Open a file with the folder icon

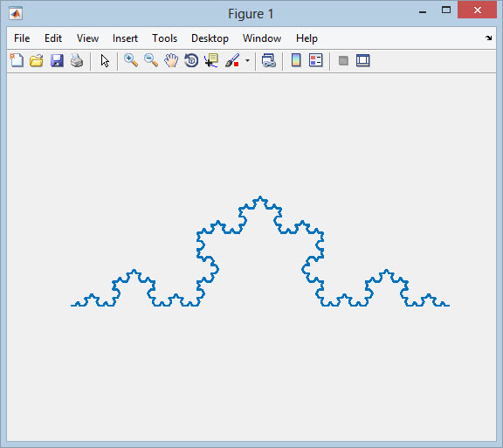click(37, 60)
